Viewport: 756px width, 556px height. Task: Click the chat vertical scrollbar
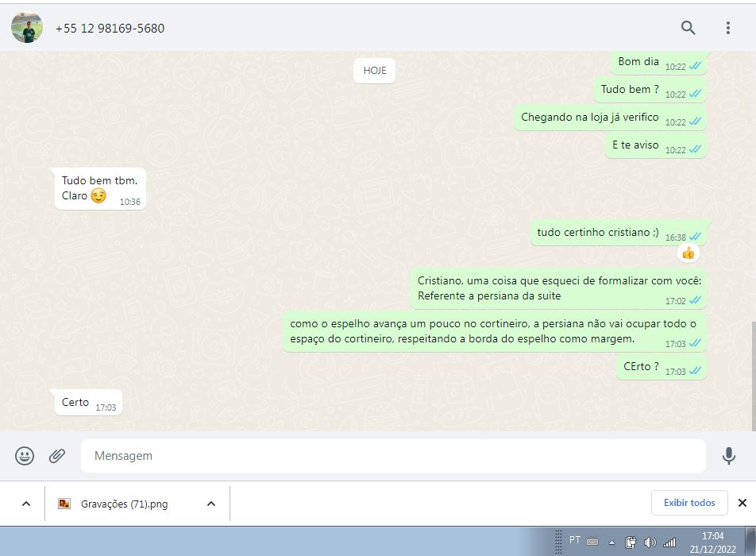tap(753, 376)
